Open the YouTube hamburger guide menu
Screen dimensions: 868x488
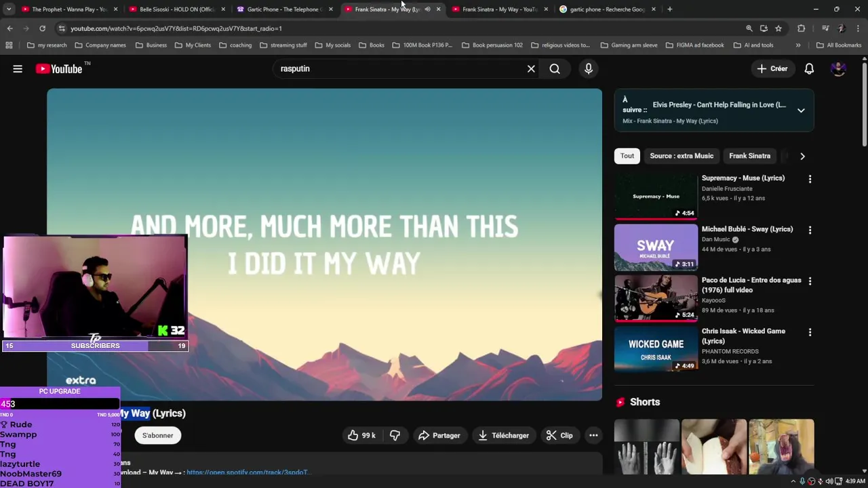(x=18, y=68)
